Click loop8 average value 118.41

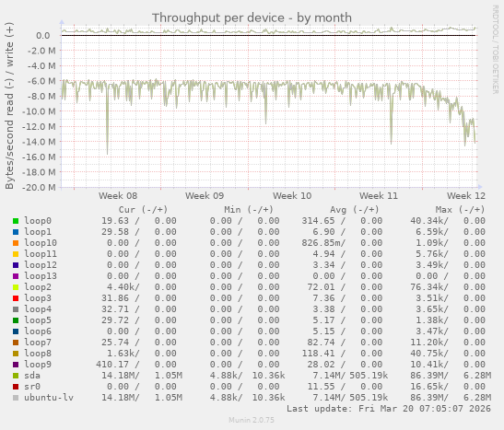(x=318, y=354)
